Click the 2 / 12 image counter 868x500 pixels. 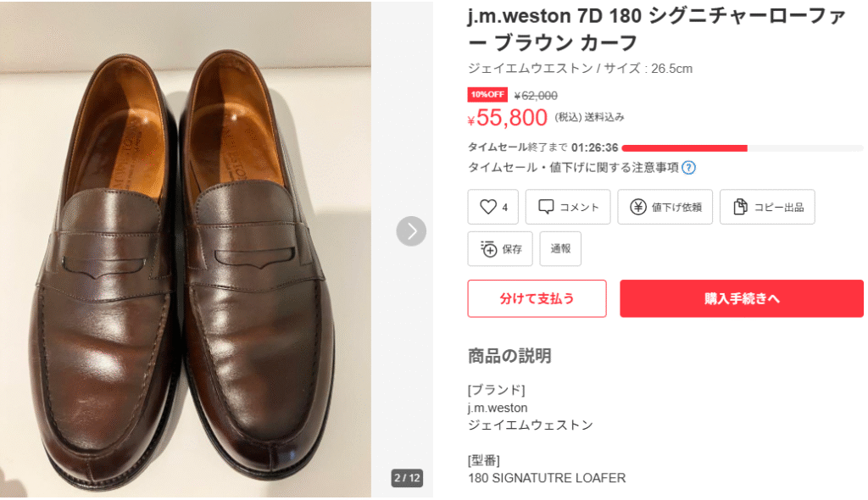(407, 478)
